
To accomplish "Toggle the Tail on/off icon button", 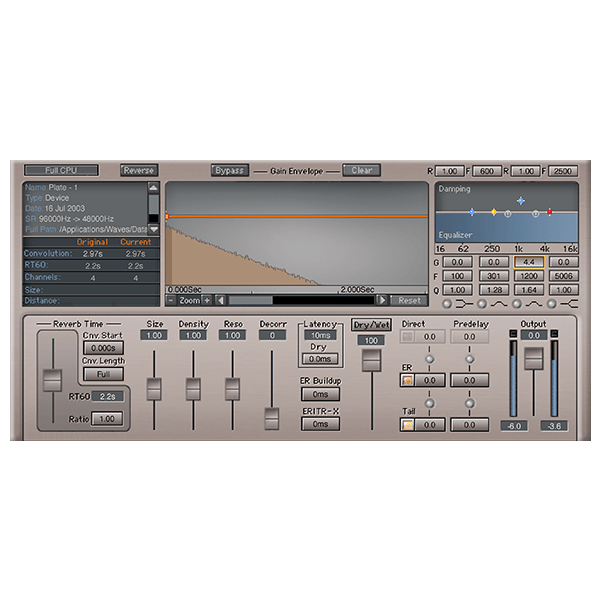I will [x=407, y=425].
